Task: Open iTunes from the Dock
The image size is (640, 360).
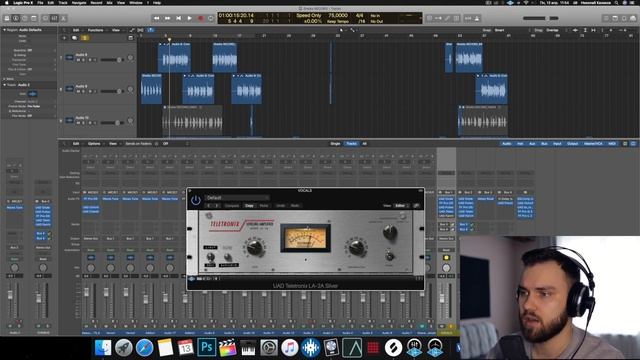Action: coord(290,348)
